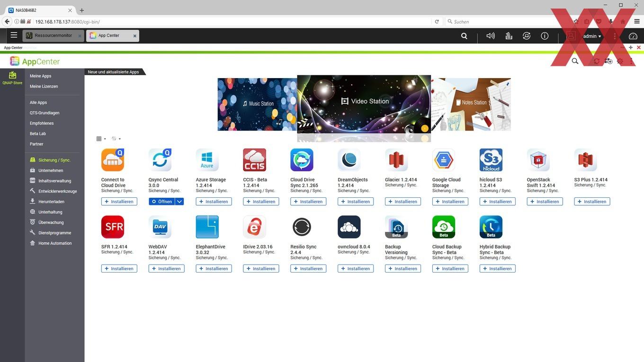Viewport: 644px width, 362px height.
Task: Select the CCIS Beta app icon
Action: pyautogui.click(x=255, y=160)
